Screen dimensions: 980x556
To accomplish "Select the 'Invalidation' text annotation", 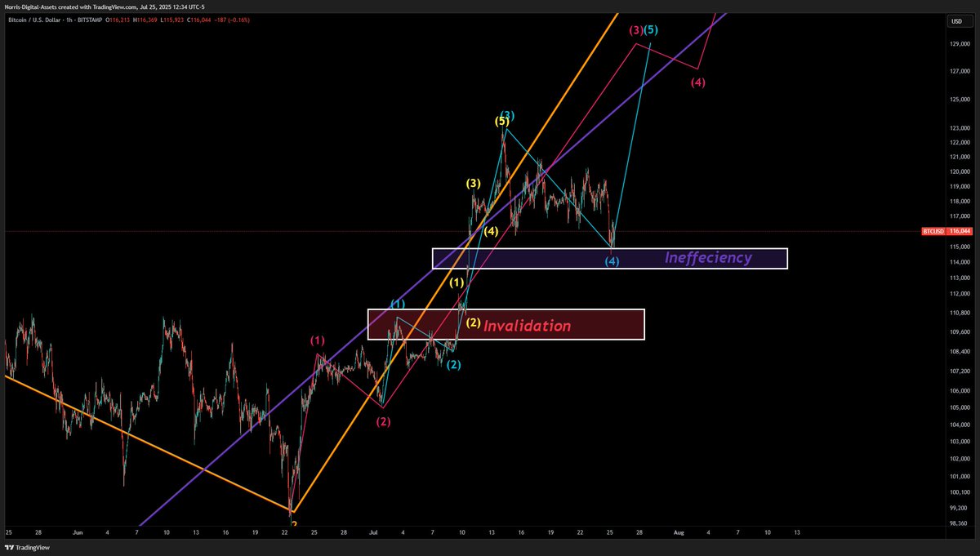I will point(527,326).
